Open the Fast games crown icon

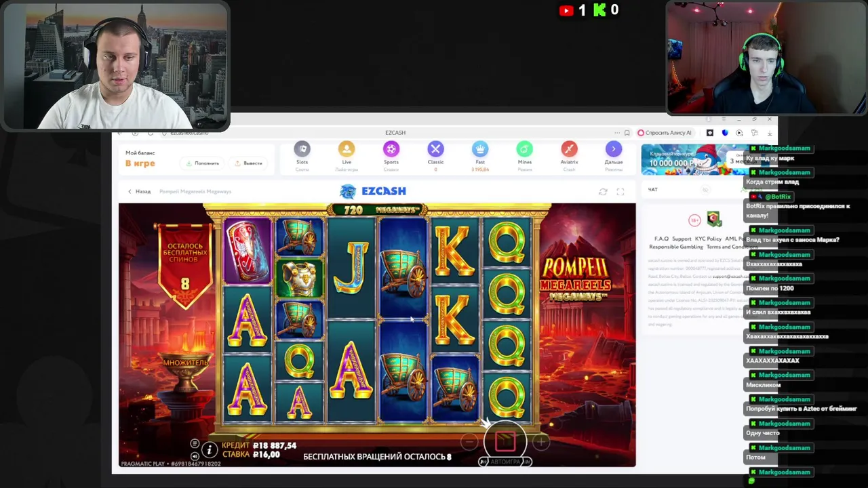point(480,149)
